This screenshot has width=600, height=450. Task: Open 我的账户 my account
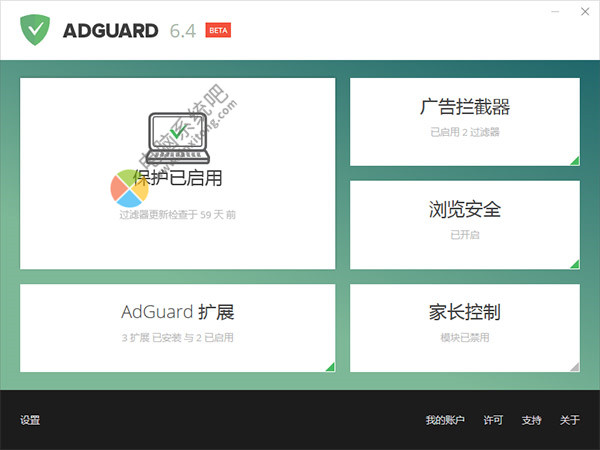(445, 420)
